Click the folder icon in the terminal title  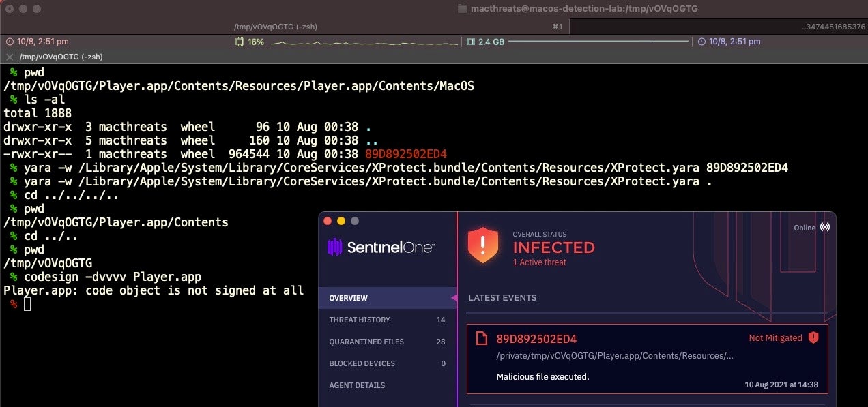click(462, 9)
